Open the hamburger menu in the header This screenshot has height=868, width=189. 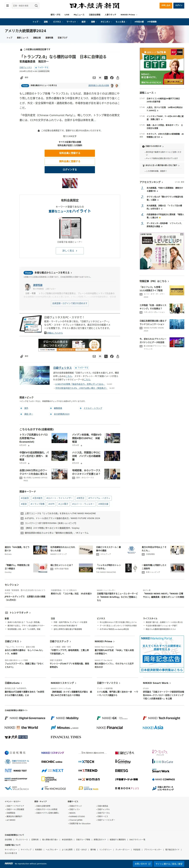(7, 5)
